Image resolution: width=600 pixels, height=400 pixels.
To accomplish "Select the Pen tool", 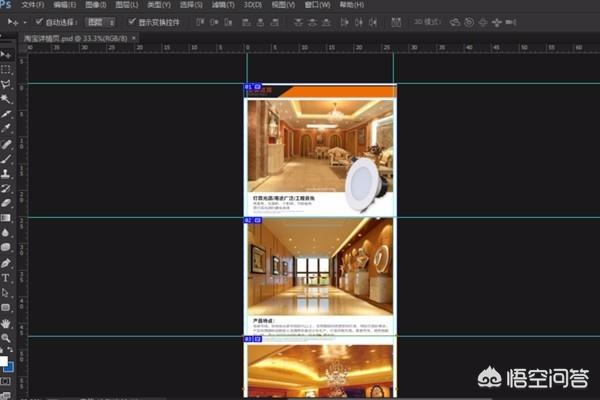I will click(x=6, y=263).
